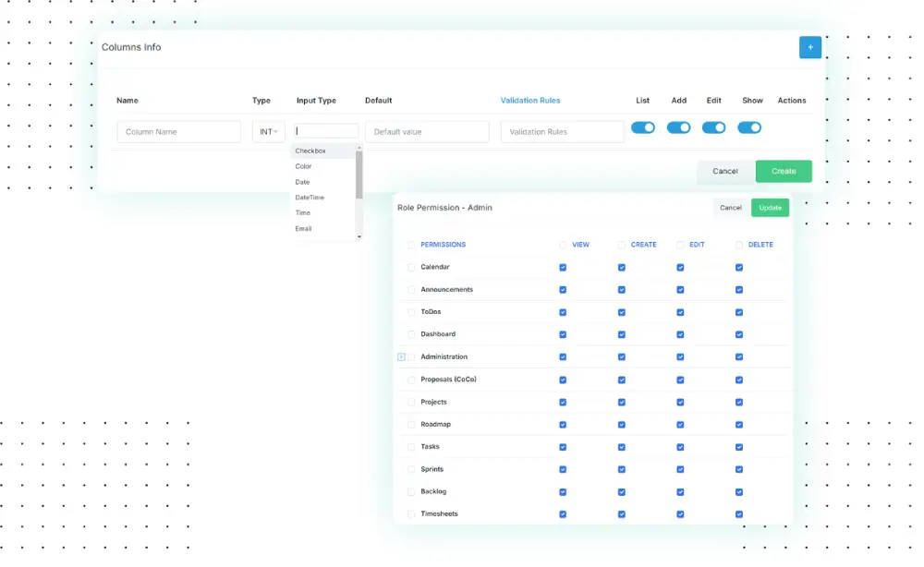Uncheck View permission for Calendar
Image resolution: width=924 pixels, height=567 pixels.
pyautogui.click(x=563, y=268)
